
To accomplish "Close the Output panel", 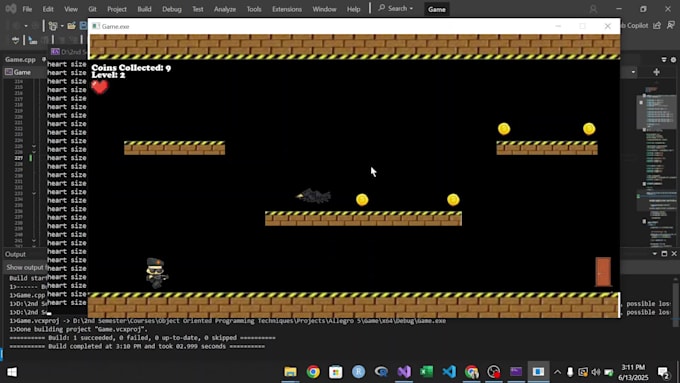I will (x=674, y=253).
